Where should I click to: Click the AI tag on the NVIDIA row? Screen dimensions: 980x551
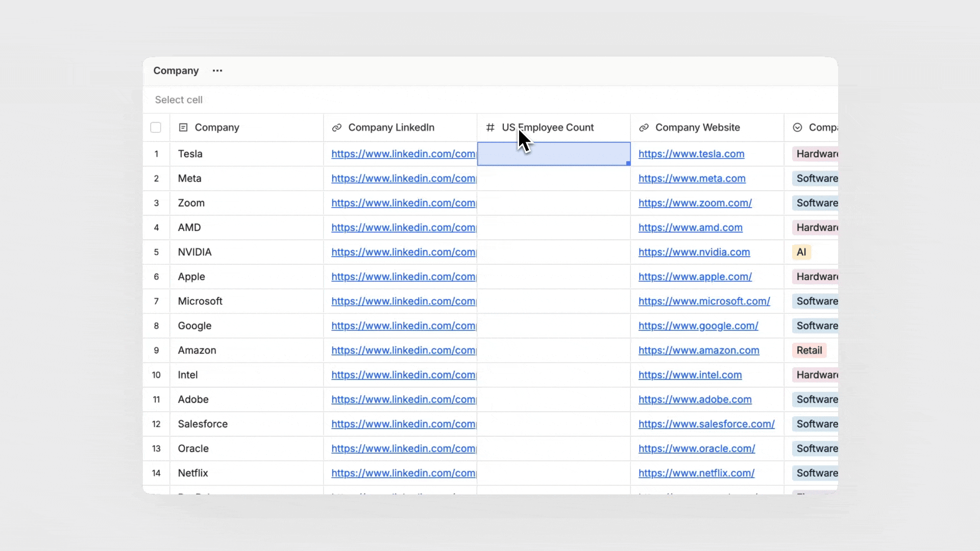[801, 252]
